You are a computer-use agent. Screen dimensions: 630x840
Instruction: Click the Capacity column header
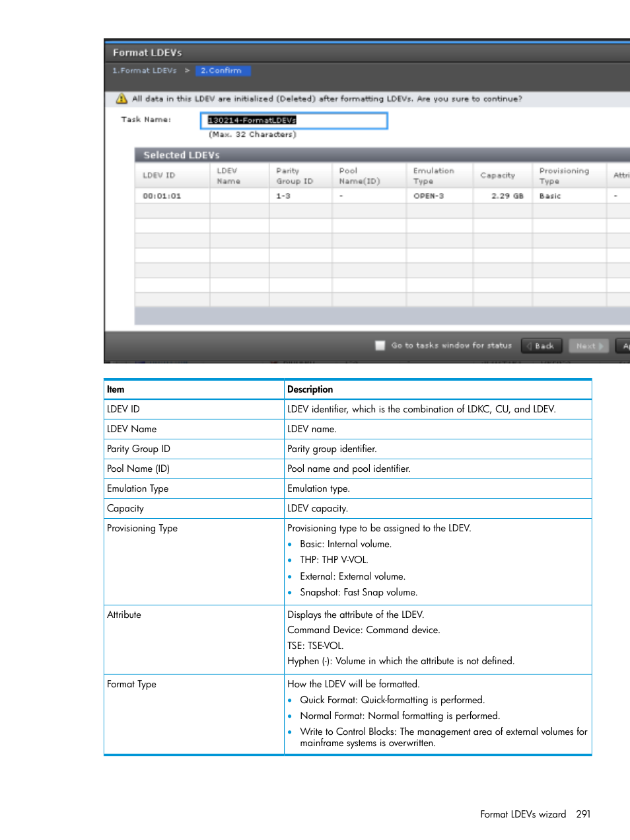[x=503, y=176]
